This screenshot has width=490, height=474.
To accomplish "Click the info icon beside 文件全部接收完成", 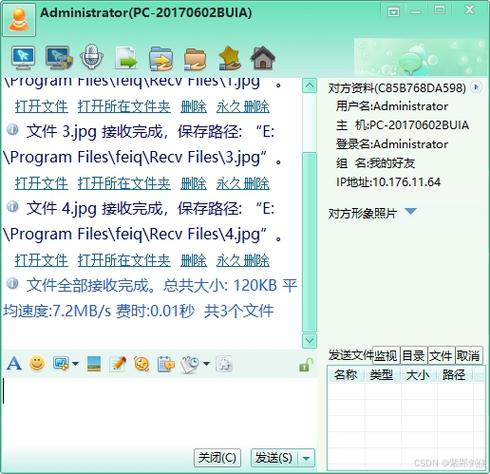I will pos(13,283).
